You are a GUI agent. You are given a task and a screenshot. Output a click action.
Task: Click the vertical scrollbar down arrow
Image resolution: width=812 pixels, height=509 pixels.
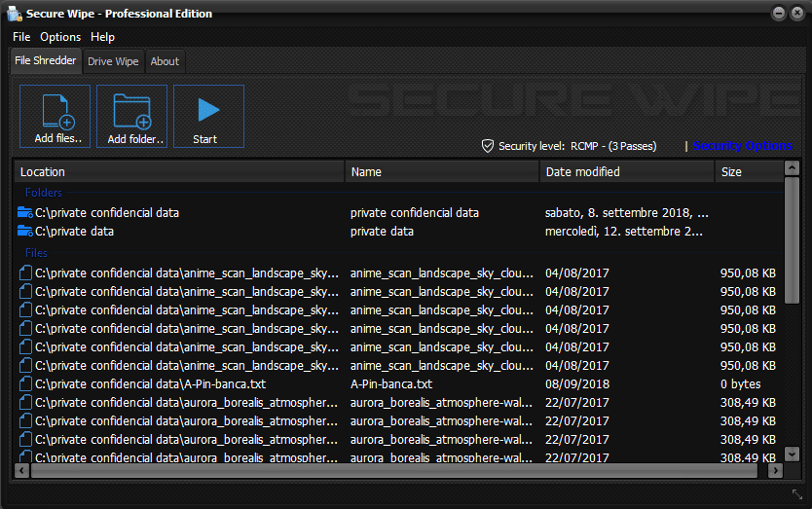[792, 454]
